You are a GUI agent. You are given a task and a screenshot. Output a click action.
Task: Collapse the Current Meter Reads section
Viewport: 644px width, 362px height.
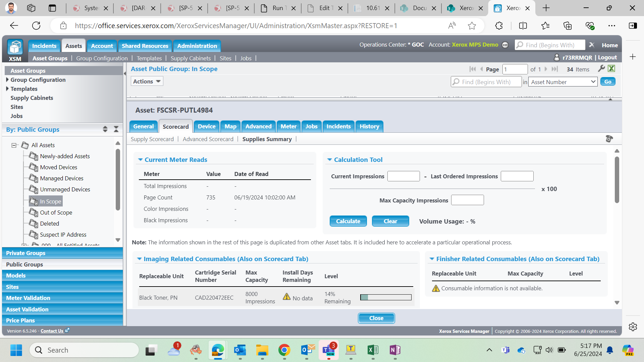click(140, 160)
